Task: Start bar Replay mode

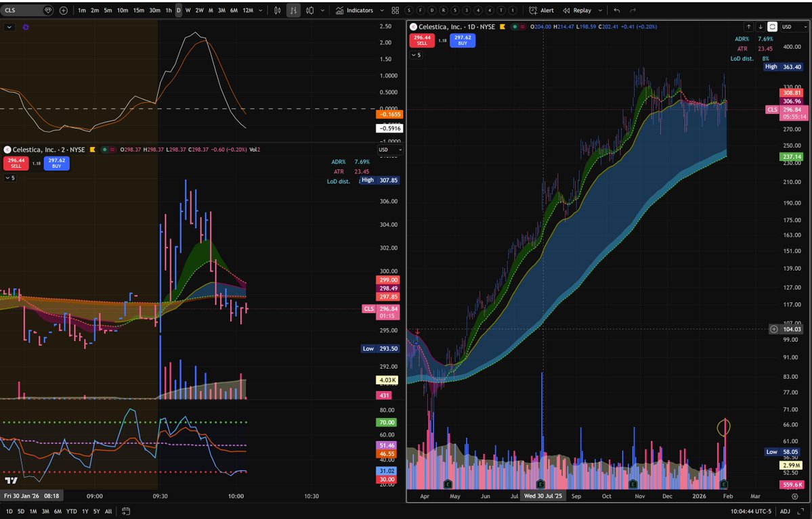Action: click(x=577, y=10)
